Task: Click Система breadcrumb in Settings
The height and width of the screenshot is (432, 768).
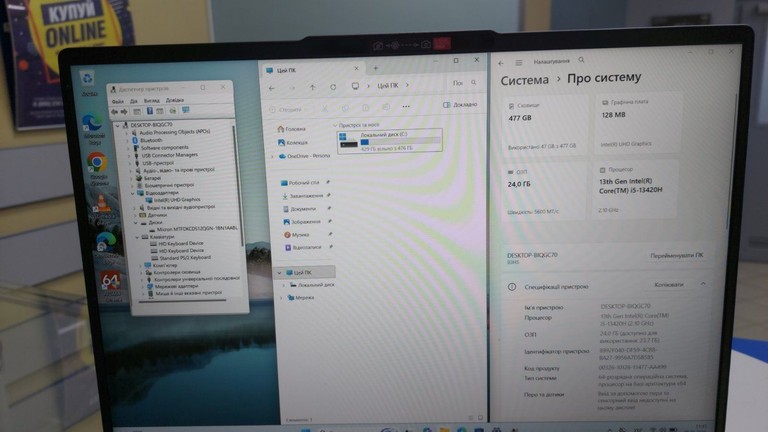Action: pos(525,80)
